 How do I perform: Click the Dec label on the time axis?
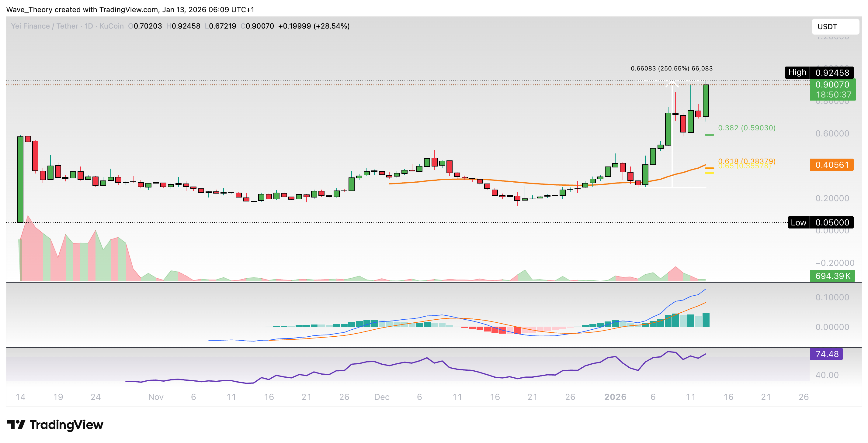382,397
